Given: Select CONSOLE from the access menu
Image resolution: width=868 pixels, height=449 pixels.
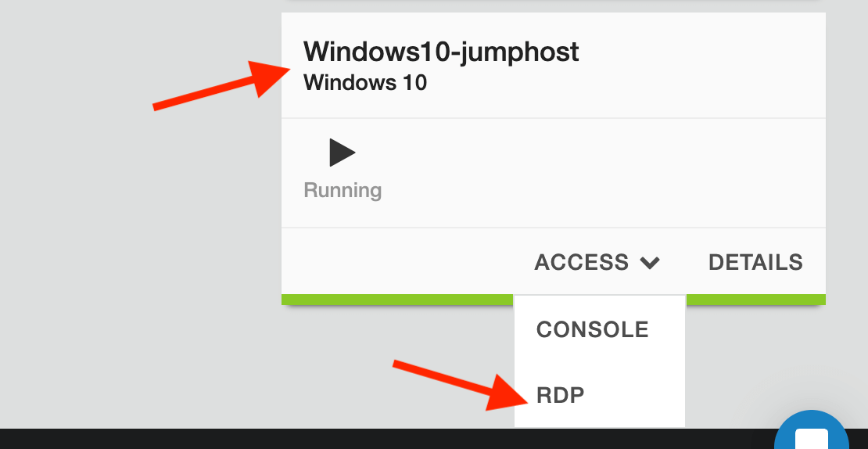Looking at the screenshot, I should 592,329.
